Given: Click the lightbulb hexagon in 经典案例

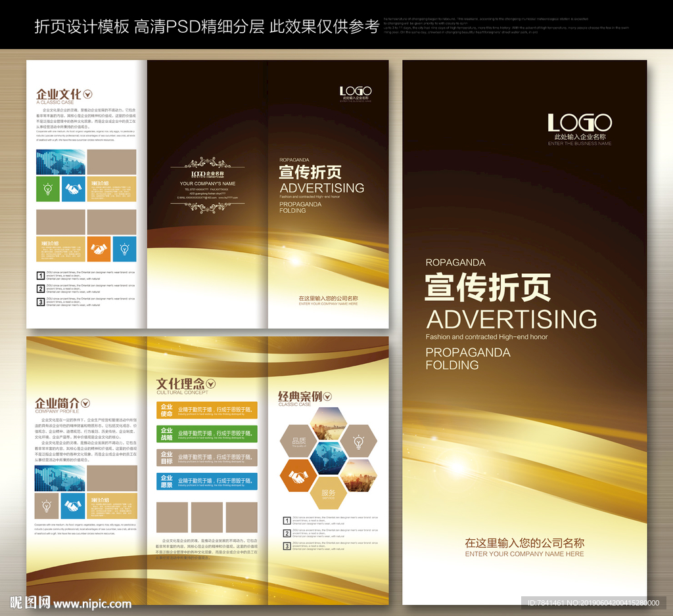Looking at the screenshot, I should tap(358, 441).
